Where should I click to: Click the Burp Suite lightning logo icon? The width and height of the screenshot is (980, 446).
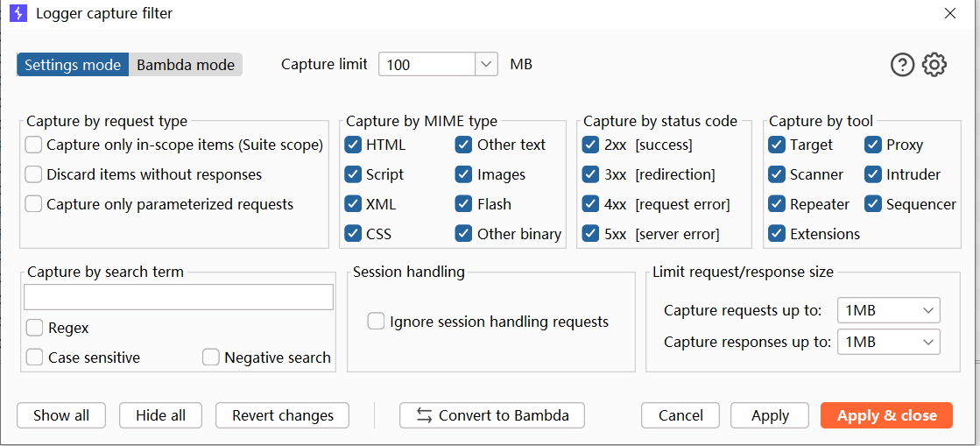pos(18,13)
